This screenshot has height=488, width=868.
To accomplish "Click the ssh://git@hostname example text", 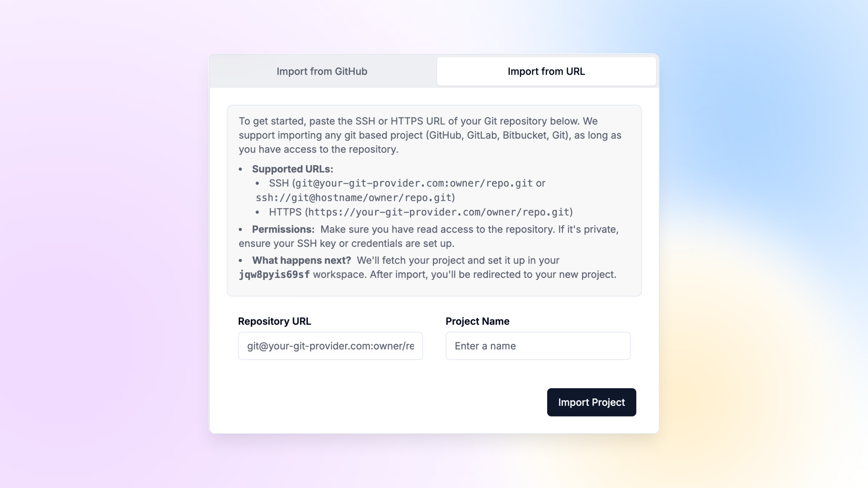I will (x=354, y=198).
